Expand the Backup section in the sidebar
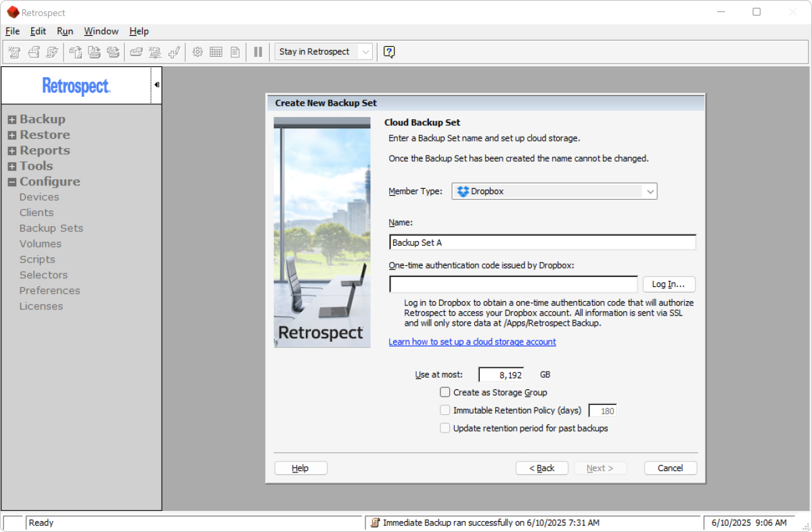The height and width of the screenshot is (532, 812). (12, 120)
